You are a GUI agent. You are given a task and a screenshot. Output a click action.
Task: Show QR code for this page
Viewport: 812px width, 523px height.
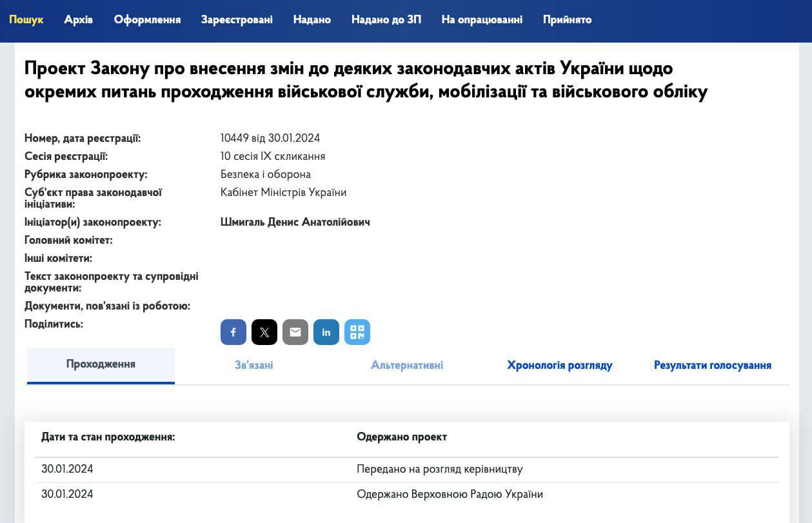click(x=357, y=332)
